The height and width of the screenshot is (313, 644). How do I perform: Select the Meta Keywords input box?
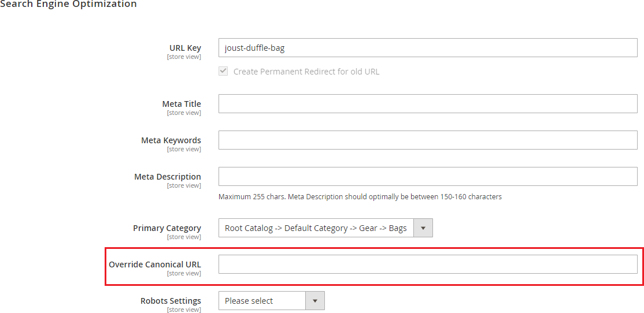[427, 140]
